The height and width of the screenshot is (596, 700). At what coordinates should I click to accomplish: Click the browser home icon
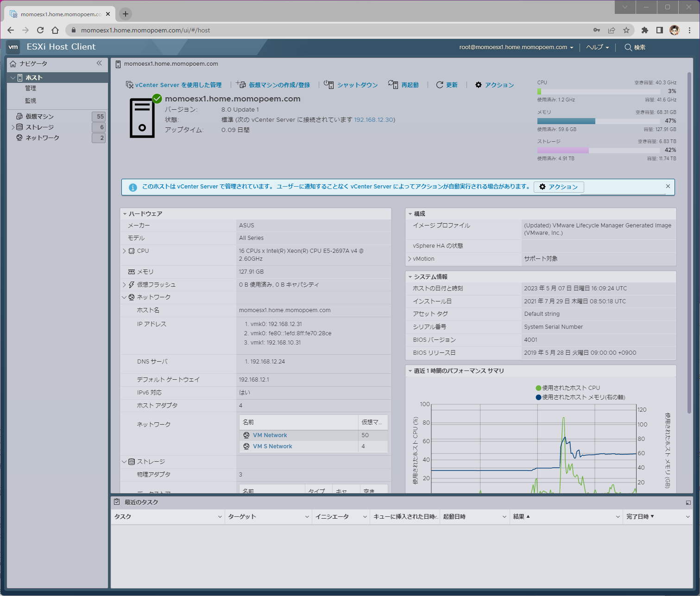point(55,30)
